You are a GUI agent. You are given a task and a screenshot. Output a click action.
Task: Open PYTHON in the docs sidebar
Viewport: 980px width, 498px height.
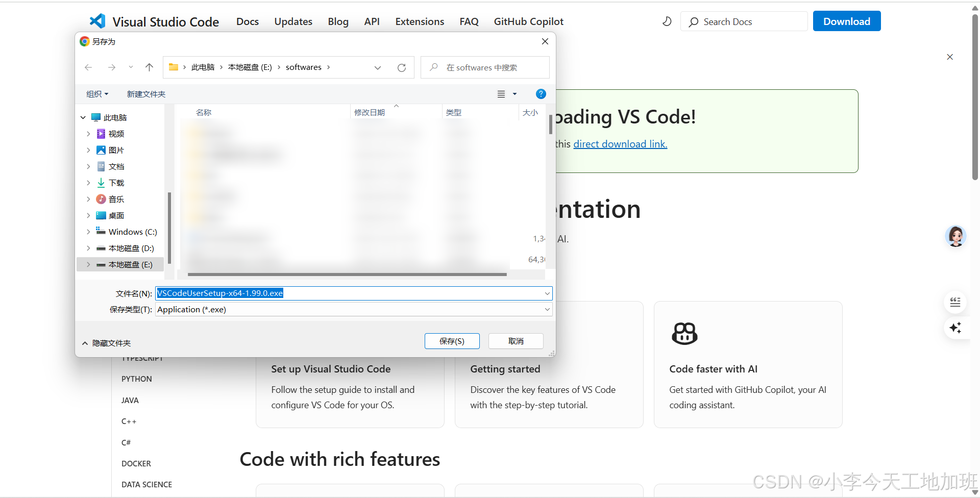pos(137,379)
